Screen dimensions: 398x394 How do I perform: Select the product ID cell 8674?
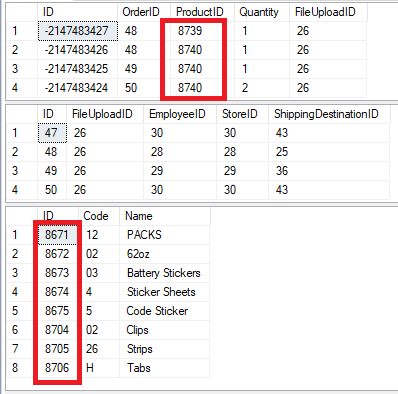[x=58, y=292]
